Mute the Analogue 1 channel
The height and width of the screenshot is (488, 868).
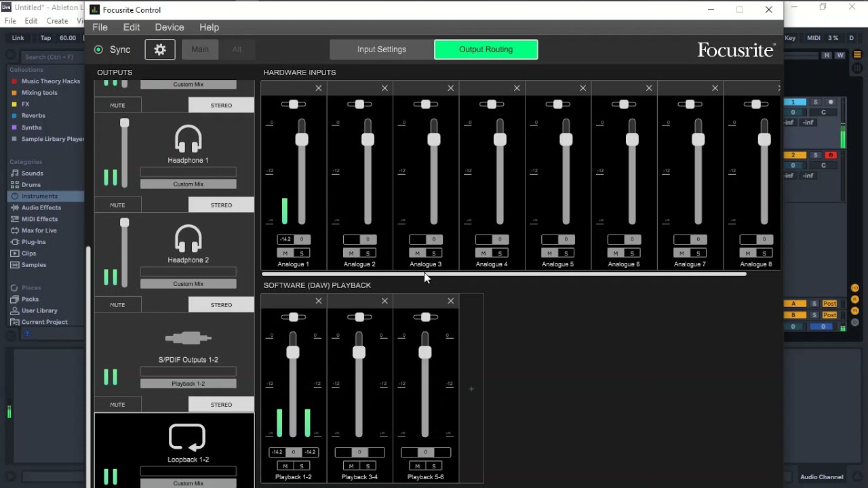[285, 253]
